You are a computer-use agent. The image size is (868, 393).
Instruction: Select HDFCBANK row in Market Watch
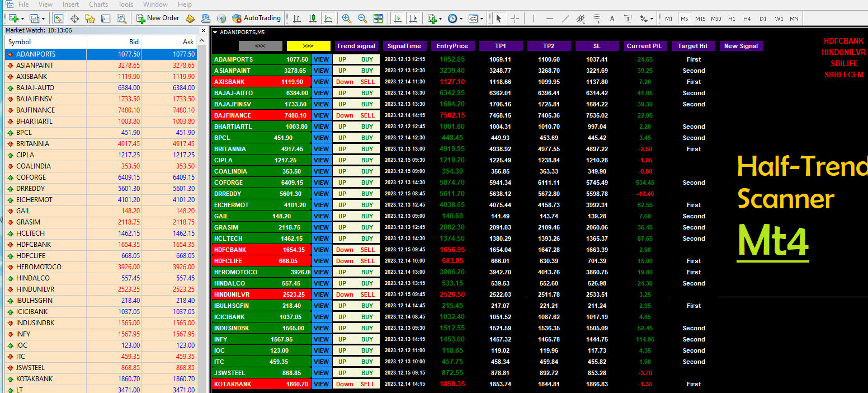coord(101,245)
